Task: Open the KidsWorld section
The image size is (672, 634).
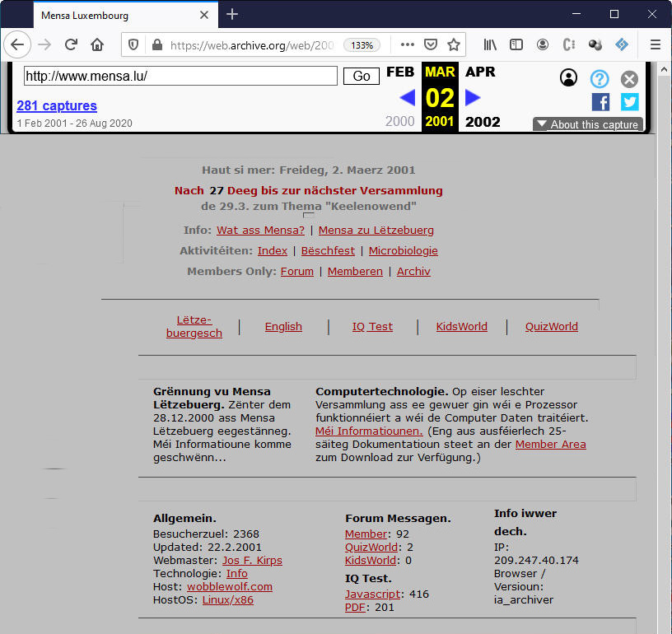Action: click(x=461, y=326)
